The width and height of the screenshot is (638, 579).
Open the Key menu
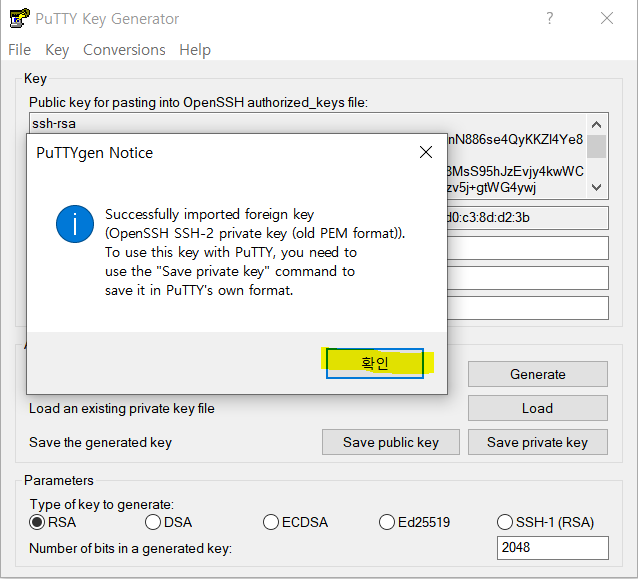pyautogui.click(x=57, y=50)
